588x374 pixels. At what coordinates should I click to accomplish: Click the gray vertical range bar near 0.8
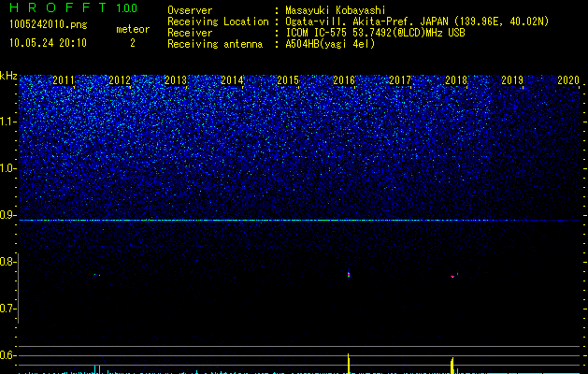pos(19,288)
